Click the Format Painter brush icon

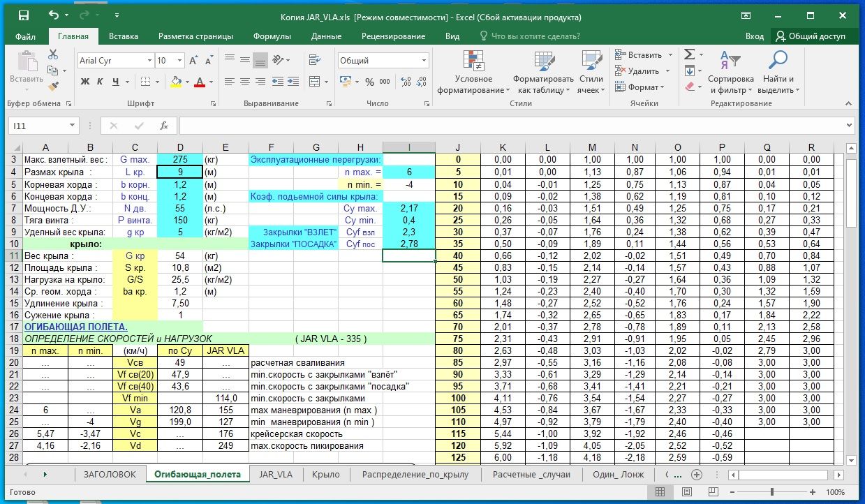click(54, 87)
